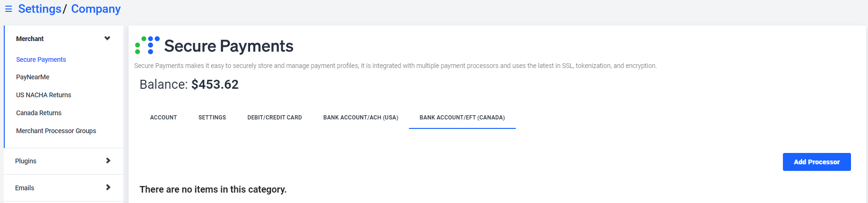
Task: Select the Debit/Credit Card tab
Action: click(275, 118)
